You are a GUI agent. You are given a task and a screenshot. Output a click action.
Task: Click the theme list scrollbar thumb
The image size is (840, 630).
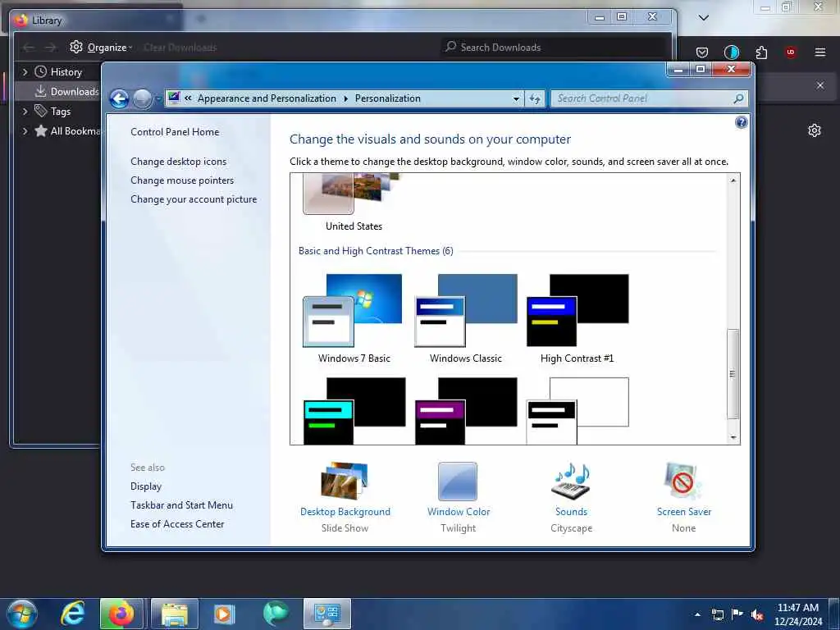coord(733,373)
